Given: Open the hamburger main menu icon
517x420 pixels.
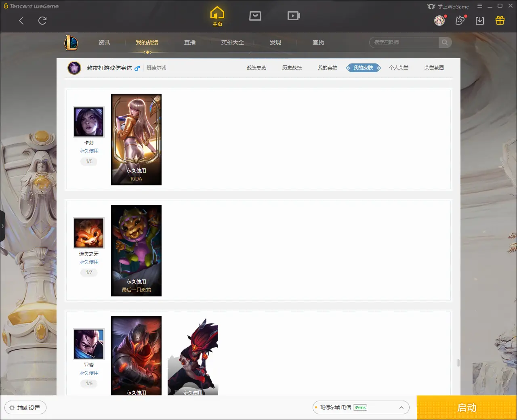Looking at the screenshot, I should click(480, 6).
